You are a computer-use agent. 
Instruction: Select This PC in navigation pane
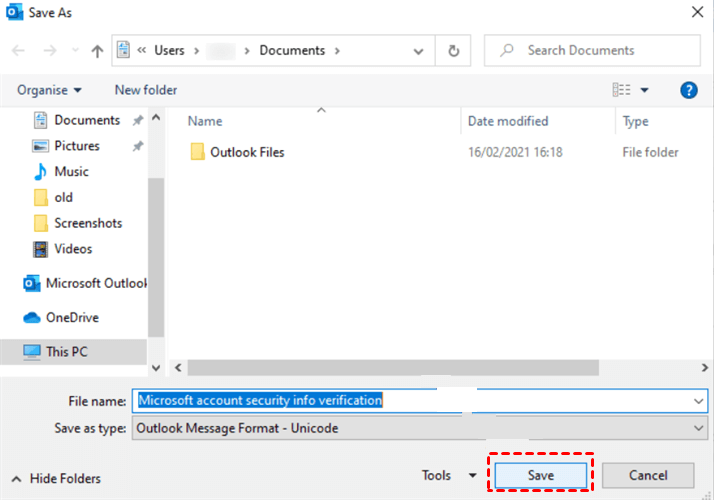point(66,352)
